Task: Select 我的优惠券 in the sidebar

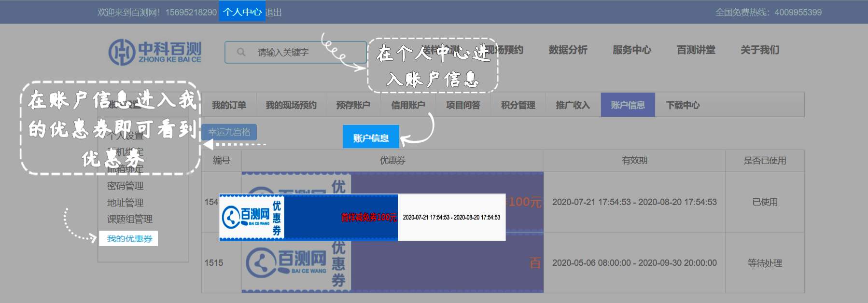Action: (x=129, y=238)
